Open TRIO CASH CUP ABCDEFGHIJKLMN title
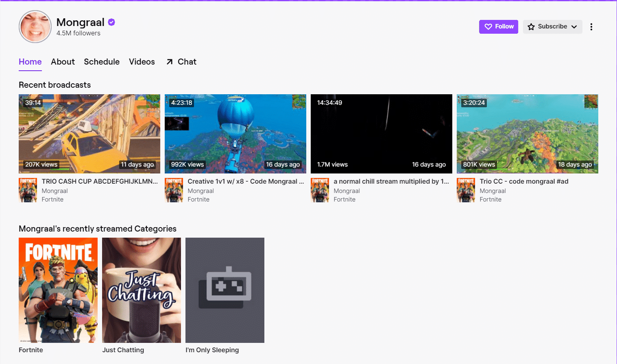617x364 pixels. (100, 182)
